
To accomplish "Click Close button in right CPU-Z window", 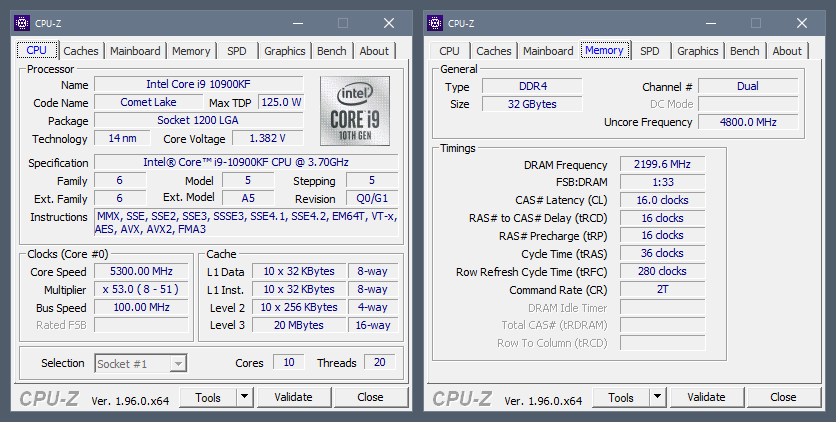I will (784, 397).
